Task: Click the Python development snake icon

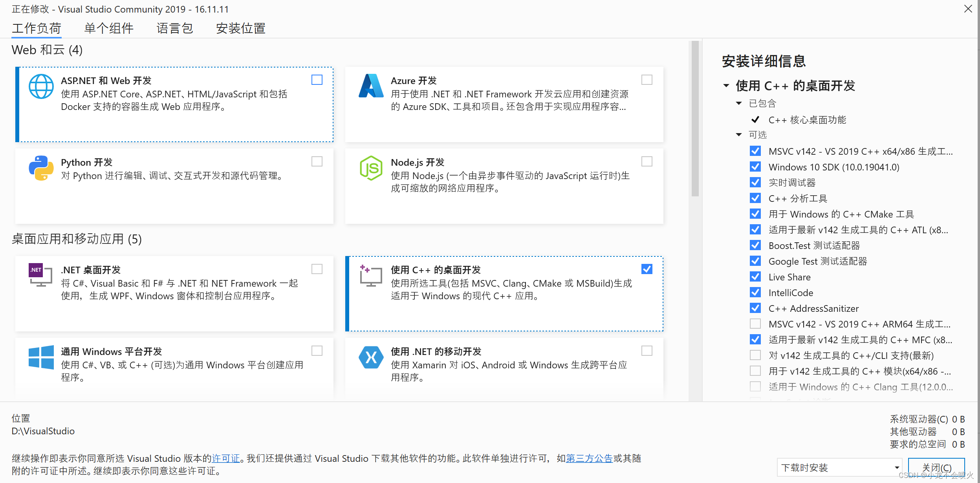Action: click(41, 168)
